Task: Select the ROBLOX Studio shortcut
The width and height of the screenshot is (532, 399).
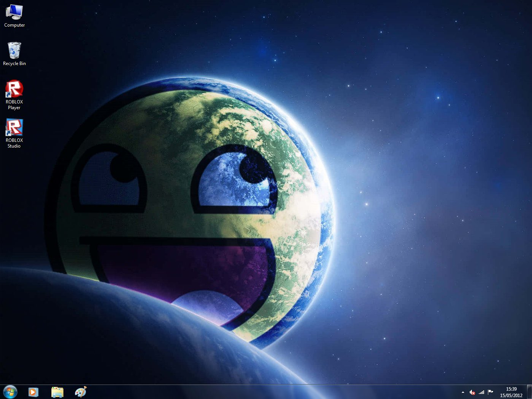Action: 14,134
